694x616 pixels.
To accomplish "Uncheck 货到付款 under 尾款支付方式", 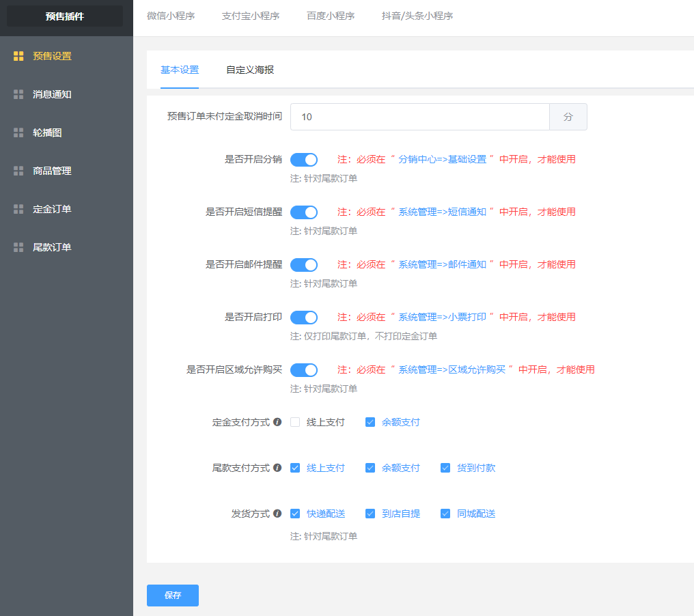I will [445, 468].
